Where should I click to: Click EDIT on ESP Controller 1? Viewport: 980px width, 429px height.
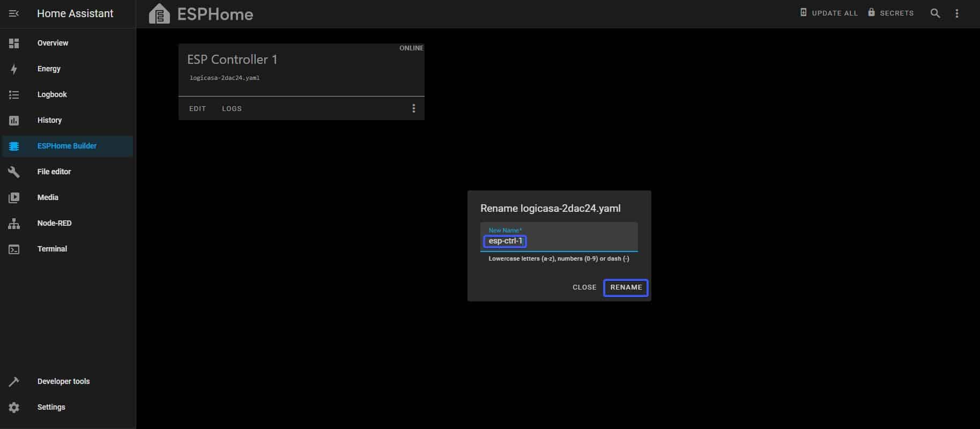pos(197,108)
